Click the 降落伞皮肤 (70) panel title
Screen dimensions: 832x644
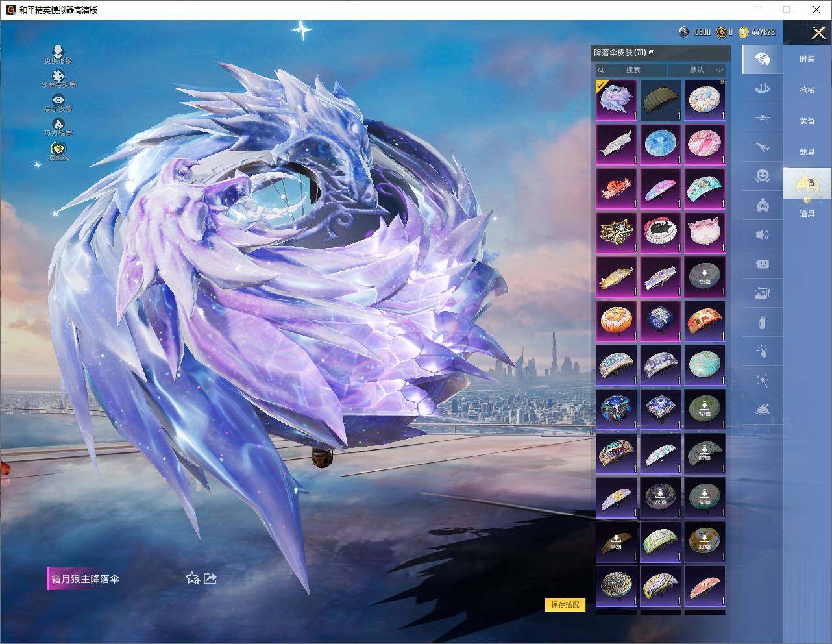pyautogui.click(x=620, y=53)
